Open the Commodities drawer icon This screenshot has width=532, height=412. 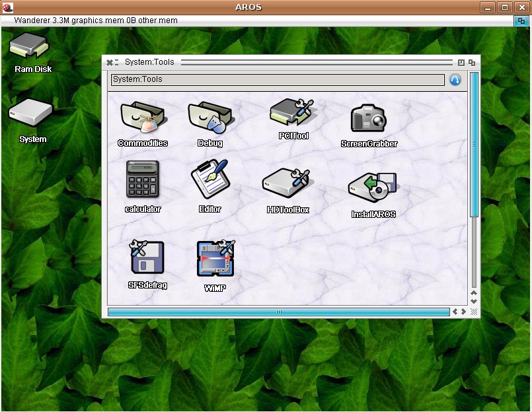[143, 119]
